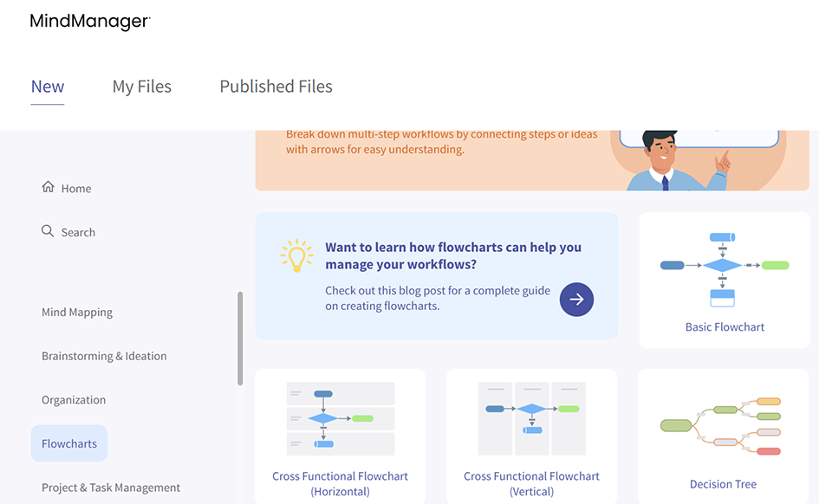The height and width of the screenshot is (504, 819).
Task: Click the sidebar vertical scrollbar
Action: click(x=240, y=338)
